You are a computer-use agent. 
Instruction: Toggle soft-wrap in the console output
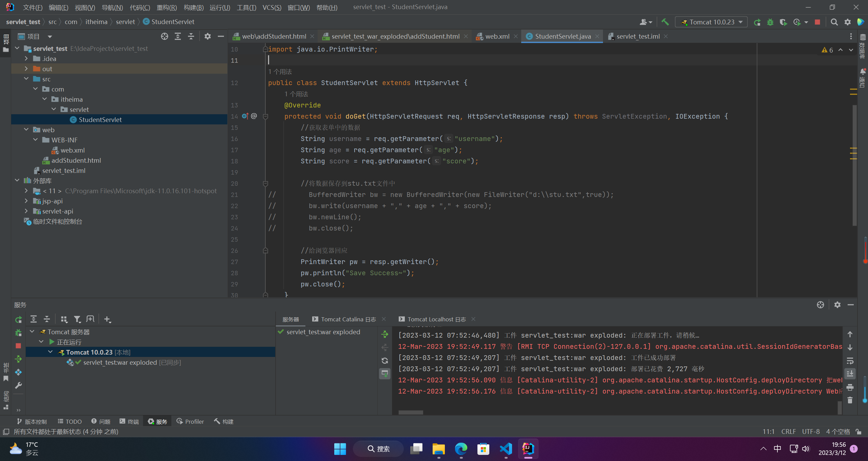[x=850, y=361]
